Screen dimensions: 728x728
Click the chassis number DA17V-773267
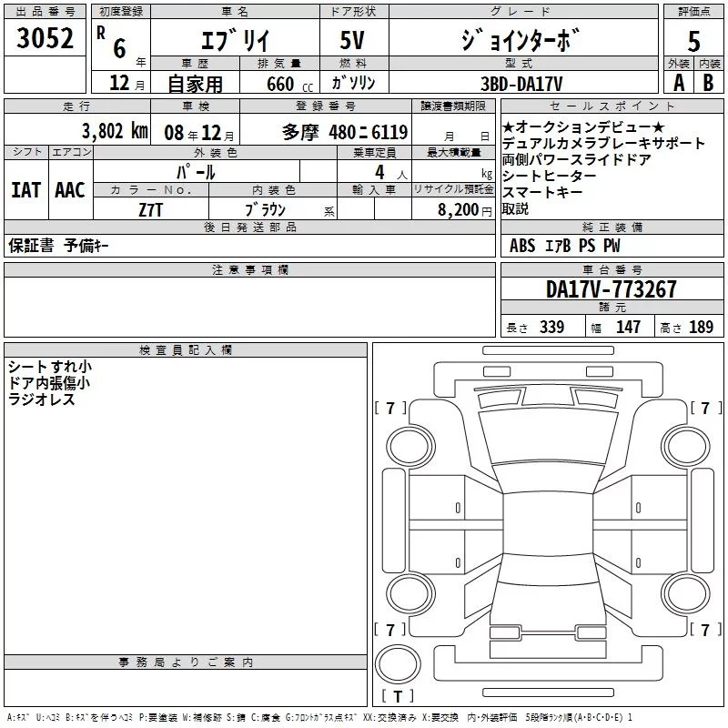point(611,289)
